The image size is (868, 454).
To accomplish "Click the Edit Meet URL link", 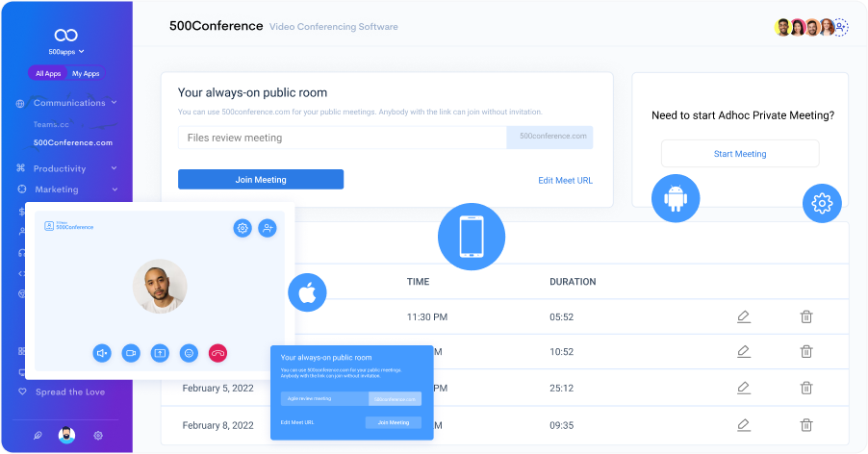I will tap(565, 180).
